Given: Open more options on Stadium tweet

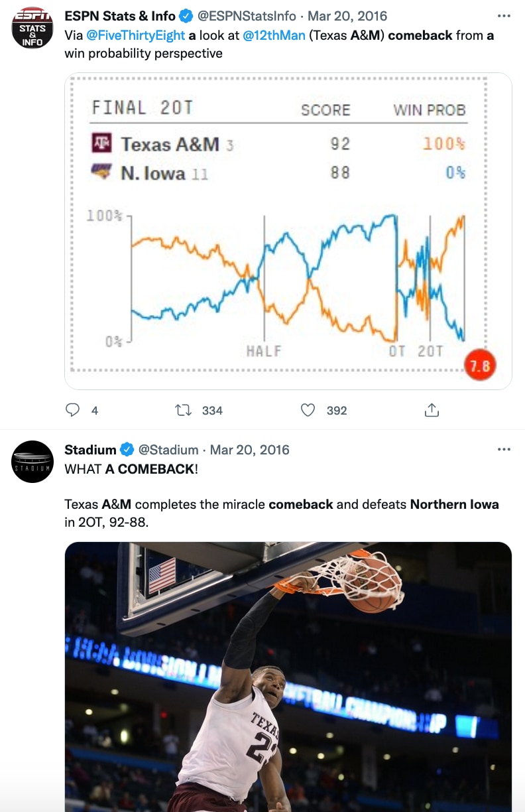Looking at the screenshot, I should [x=504, y=450].
